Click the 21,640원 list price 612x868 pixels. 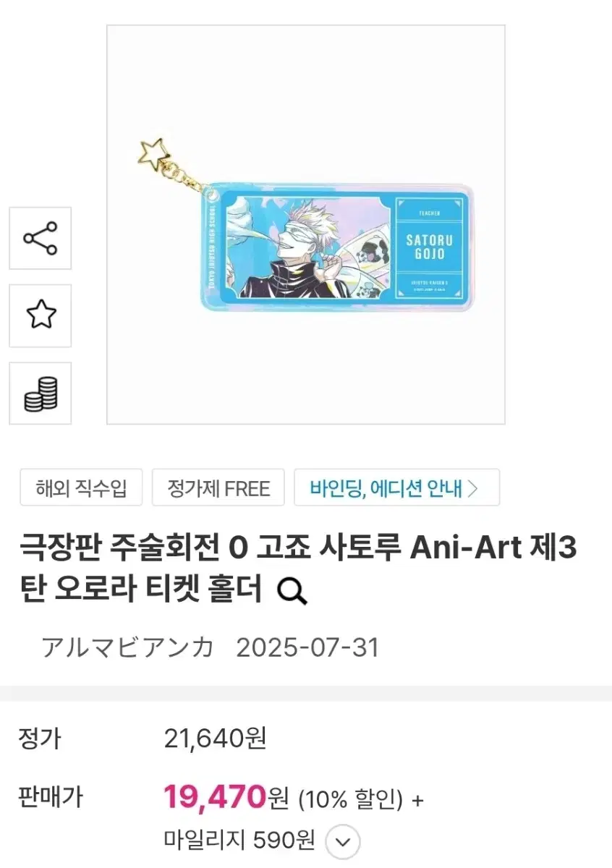[x=215, y=739]
